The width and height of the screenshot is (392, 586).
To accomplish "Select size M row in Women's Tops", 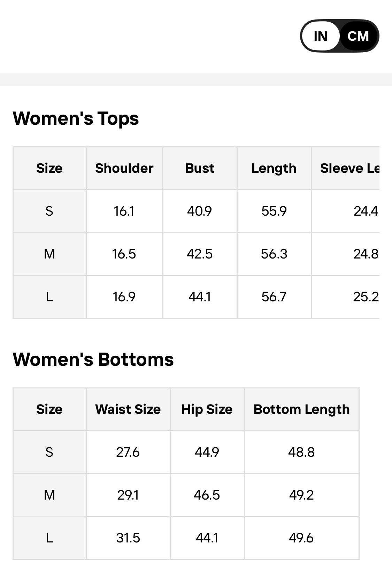I will click(196, 254).
